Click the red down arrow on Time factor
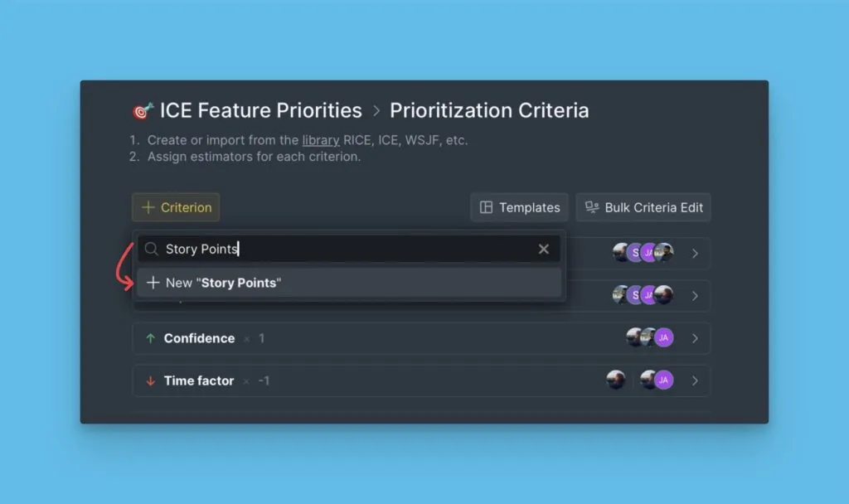This screenshot has height=504, width=849. (x=151, y=381)
